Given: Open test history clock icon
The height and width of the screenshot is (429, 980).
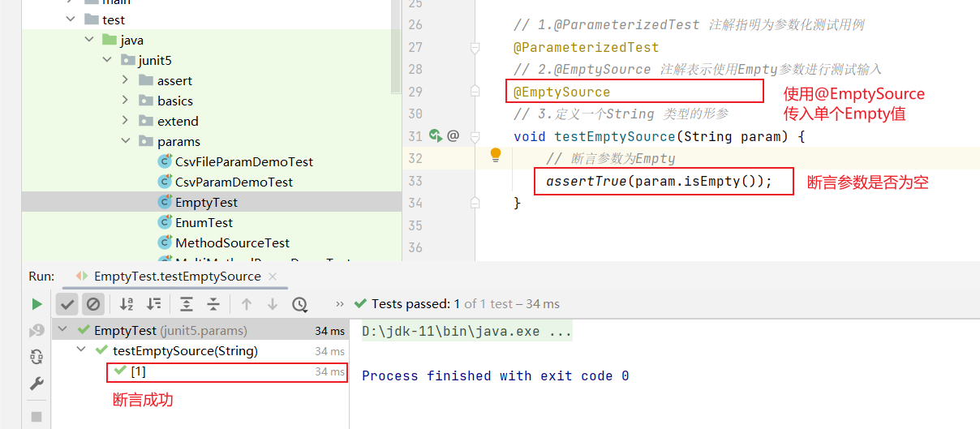Looking at the screenshot, I should [299, 304].
